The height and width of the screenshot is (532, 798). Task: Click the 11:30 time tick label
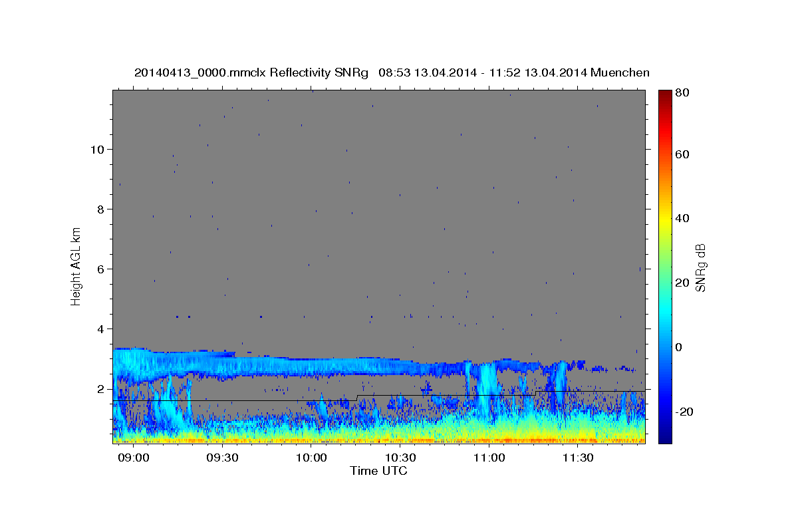[x=578, y=458]
